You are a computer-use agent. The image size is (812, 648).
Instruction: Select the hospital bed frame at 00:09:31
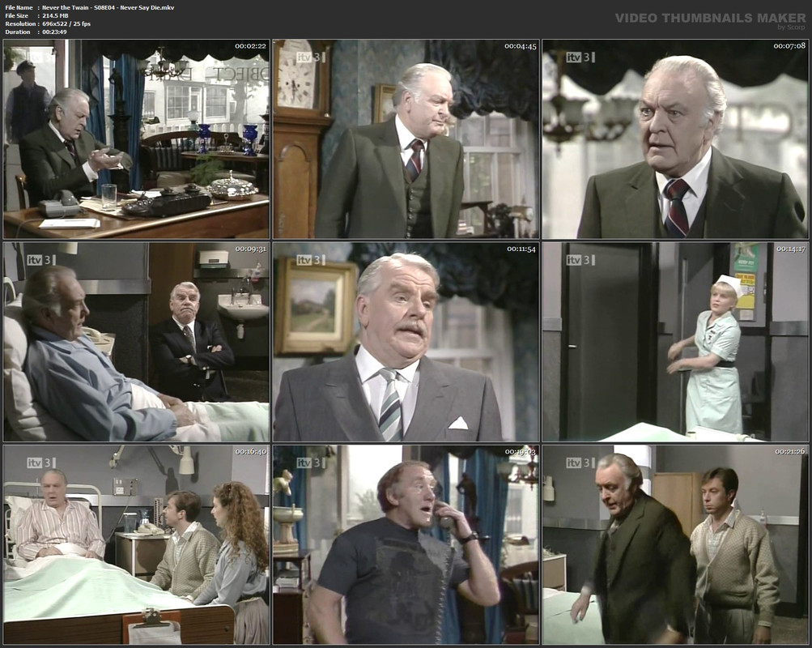click(x=136, y=342)
